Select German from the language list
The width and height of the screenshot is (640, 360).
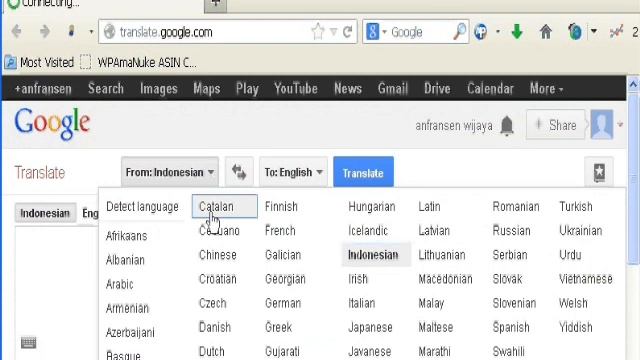point(283,303)
